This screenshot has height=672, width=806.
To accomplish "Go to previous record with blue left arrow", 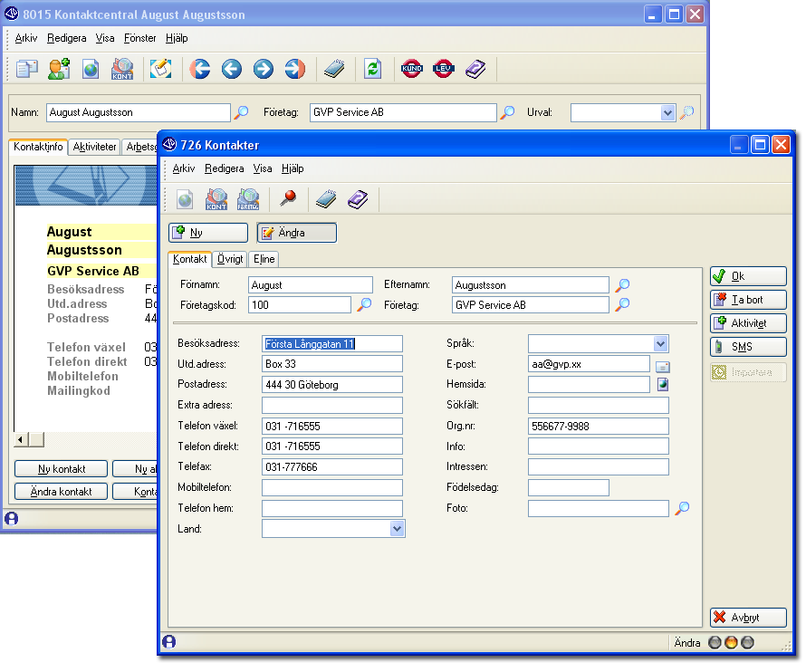I will coord(232,69).
